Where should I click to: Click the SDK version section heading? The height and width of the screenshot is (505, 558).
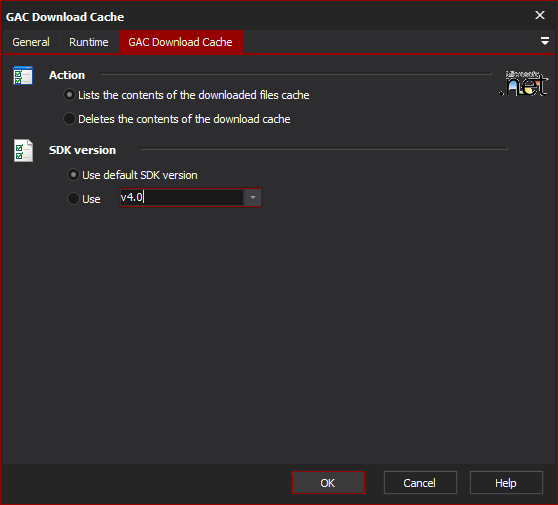(82, 150)
